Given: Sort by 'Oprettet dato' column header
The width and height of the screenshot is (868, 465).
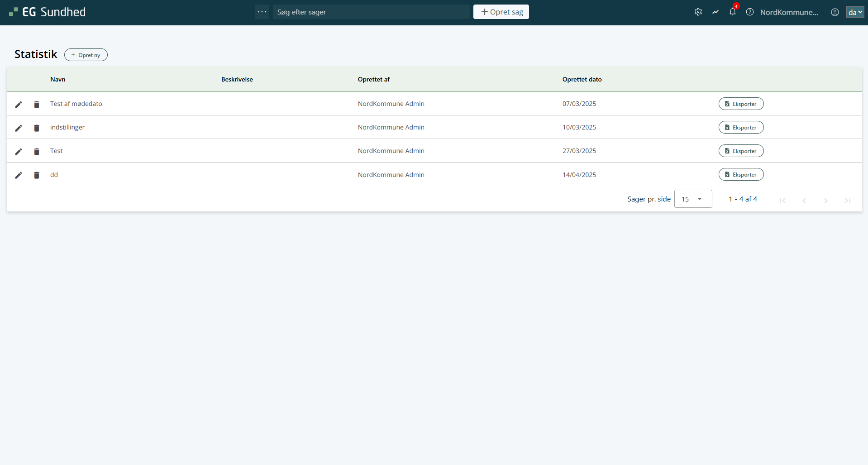Looking at the screenshot, I should click(582, 80).
